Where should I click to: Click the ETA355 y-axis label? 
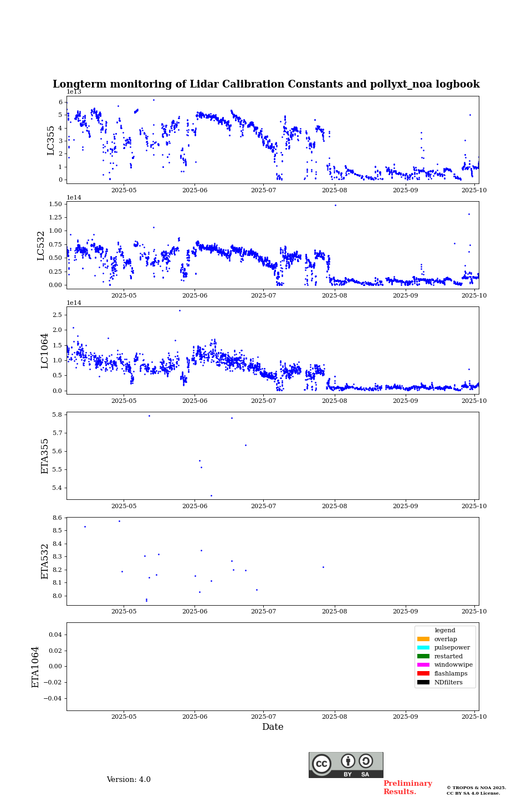coord(45,456)
